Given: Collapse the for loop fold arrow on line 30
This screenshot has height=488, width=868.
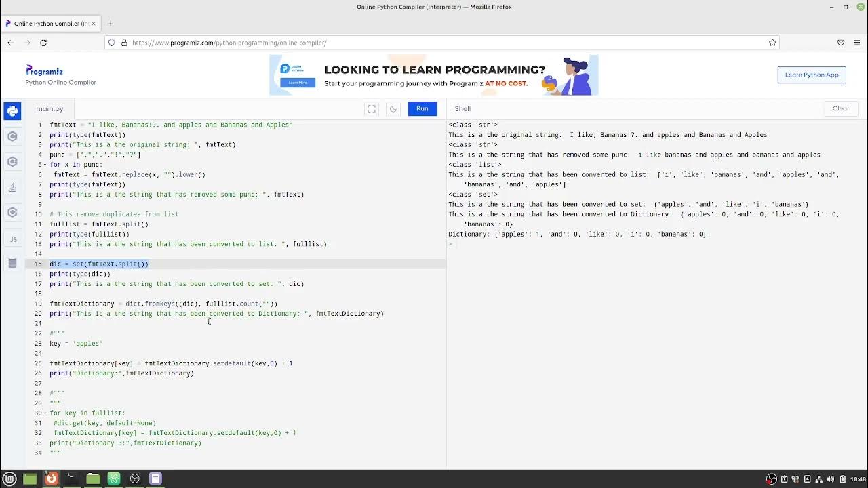Looking at the screenshot, I should (44, 413).
